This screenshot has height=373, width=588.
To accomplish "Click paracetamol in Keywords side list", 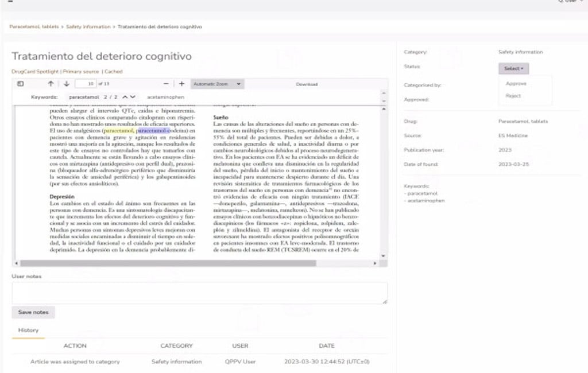I will click(x=422, y=193).
